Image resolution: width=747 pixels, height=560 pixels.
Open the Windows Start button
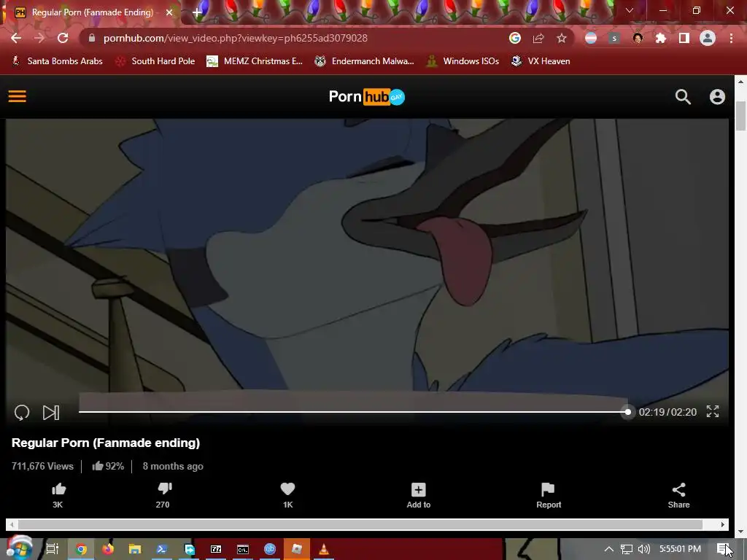(x=19, y=548)
